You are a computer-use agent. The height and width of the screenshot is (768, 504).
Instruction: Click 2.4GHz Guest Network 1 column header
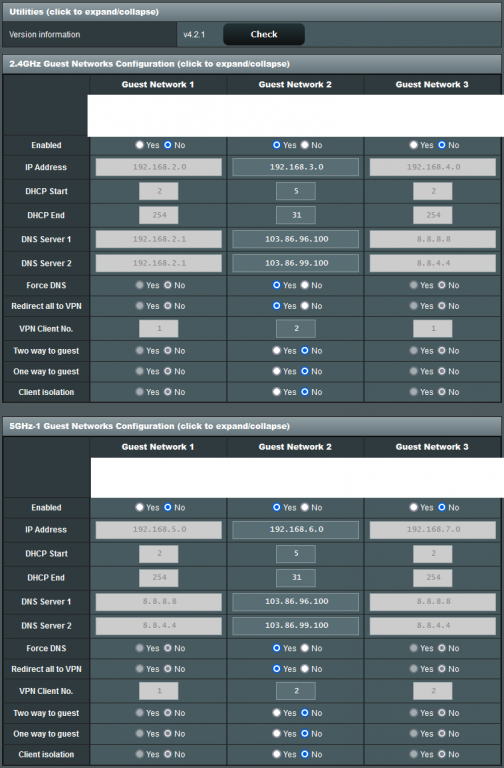coord(158,84)
